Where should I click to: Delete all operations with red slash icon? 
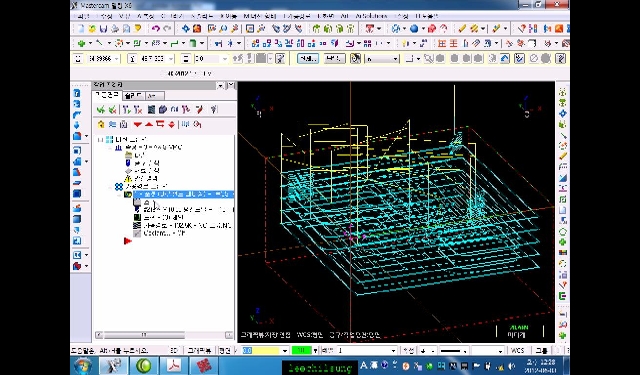[199, 109]
